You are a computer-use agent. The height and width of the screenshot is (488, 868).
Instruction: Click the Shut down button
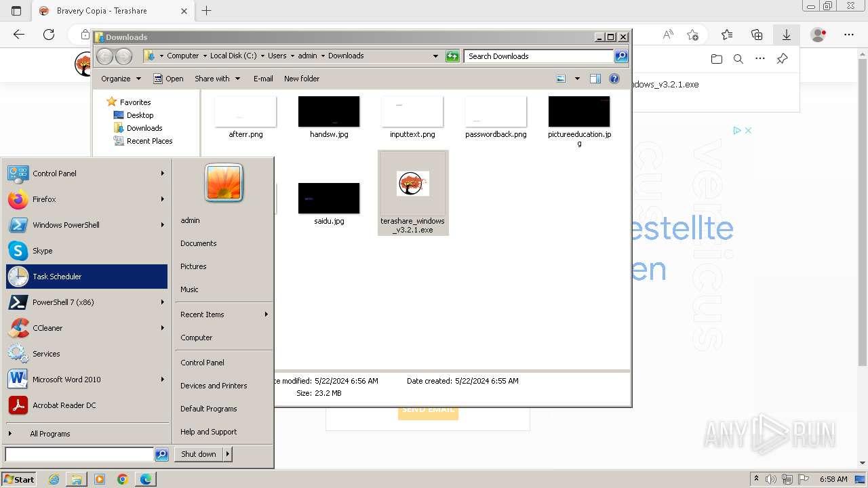[x=199, y=454]
